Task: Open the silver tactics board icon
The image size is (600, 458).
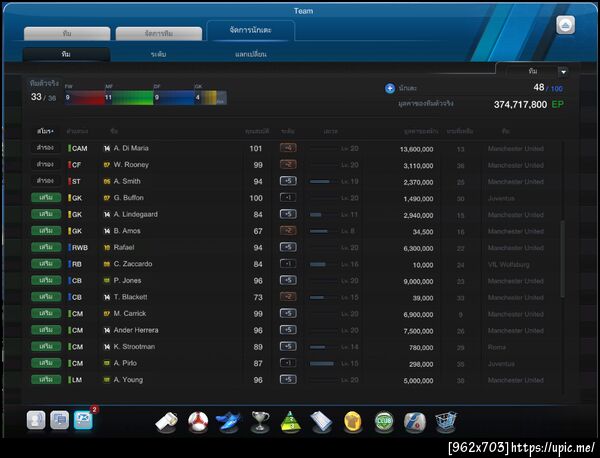Action: pyautogui.click(x=321, y=422)
